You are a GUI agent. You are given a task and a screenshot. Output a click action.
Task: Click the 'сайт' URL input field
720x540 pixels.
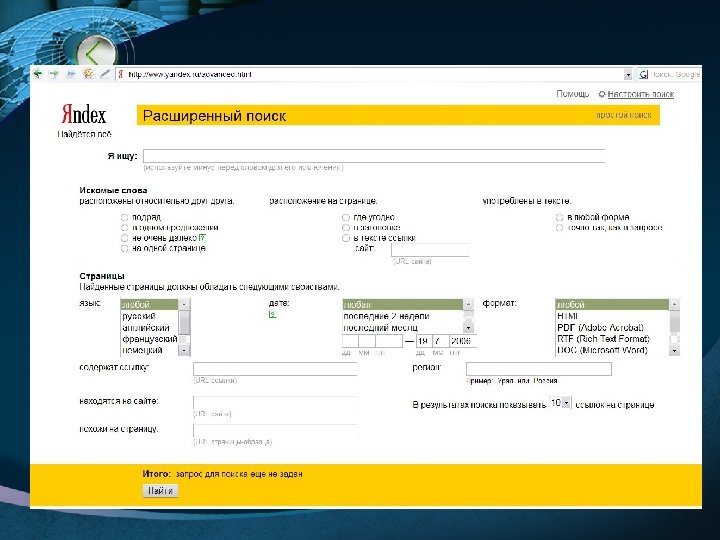tap(430, 250)
